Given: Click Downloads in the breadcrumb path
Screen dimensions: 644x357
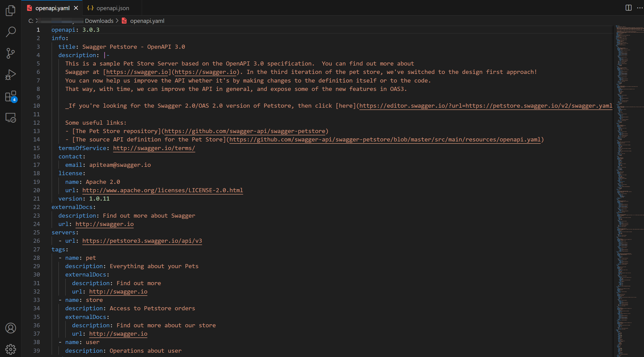Looking at the screenshot, I should point(99,21).
